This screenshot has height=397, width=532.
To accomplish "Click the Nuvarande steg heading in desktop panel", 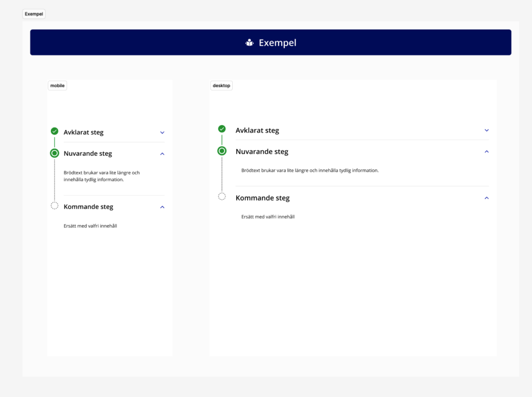I will (x=262, y=152).
